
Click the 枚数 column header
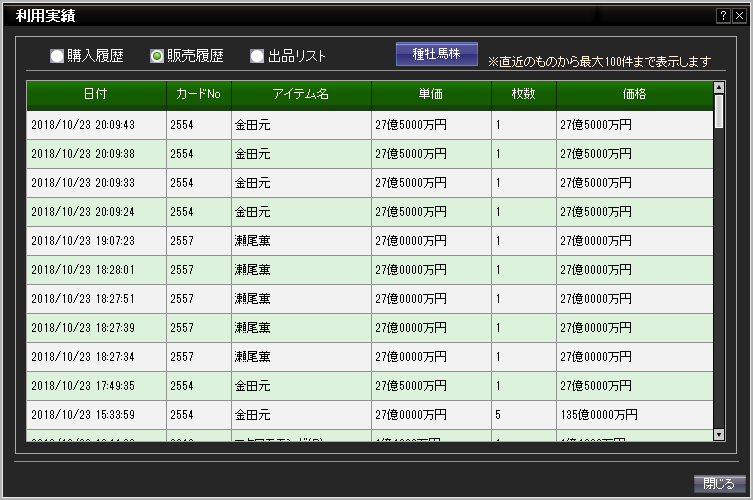(x=524, y=94)
